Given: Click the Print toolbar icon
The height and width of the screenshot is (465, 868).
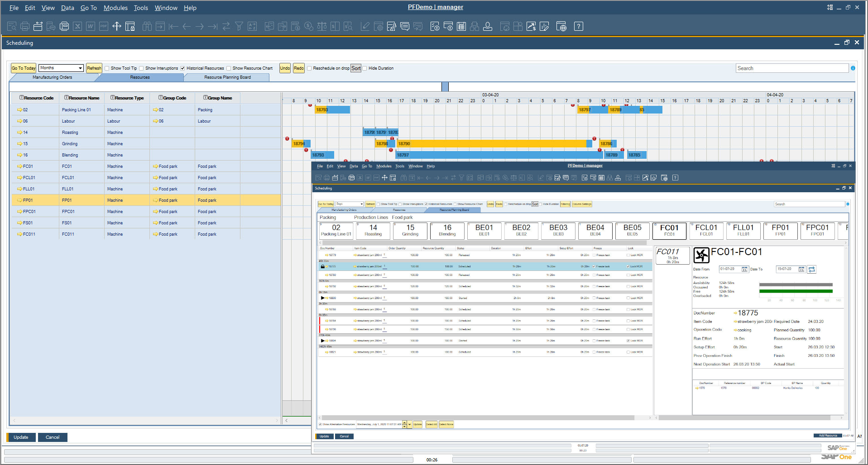Looking at the screenshot, I should click(x=25, y=27).
